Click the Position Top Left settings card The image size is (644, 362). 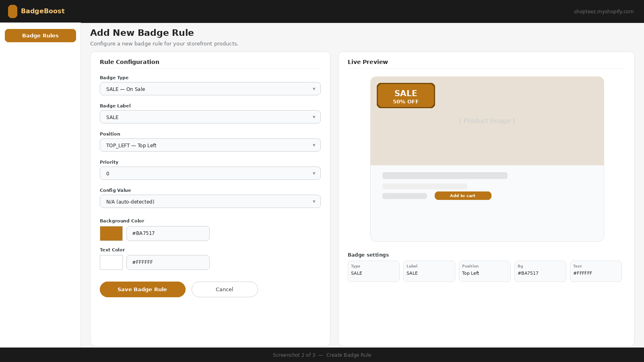point(485,271)
